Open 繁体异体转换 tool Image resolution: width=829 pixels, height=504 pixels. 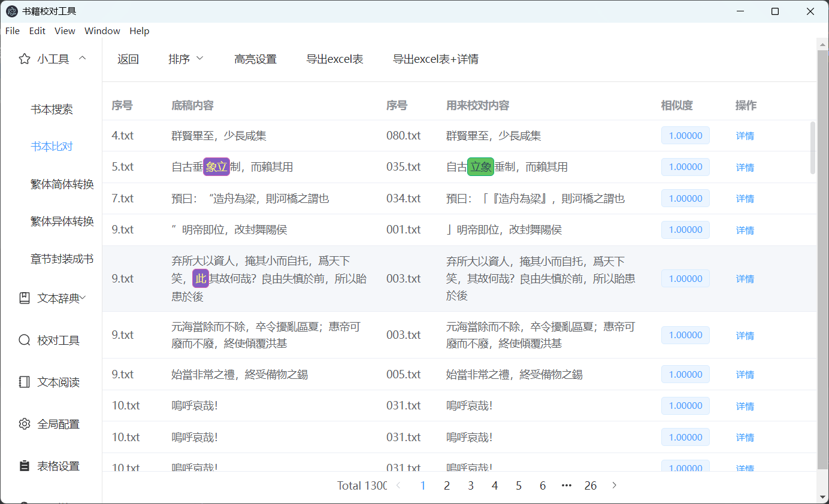point(62,221)
